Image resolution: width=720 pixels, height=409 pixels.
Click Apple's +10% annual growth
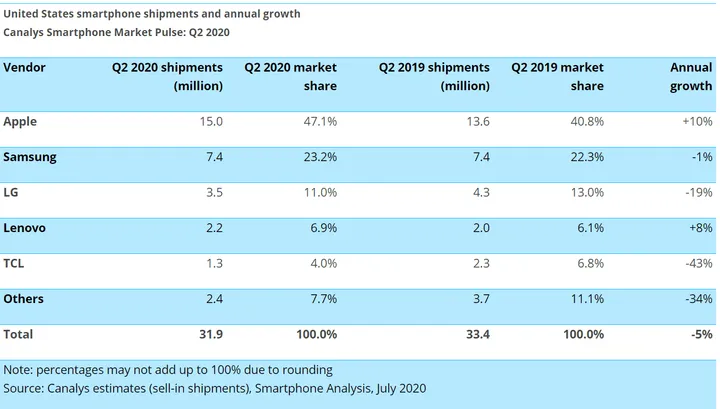click(698, 122)
